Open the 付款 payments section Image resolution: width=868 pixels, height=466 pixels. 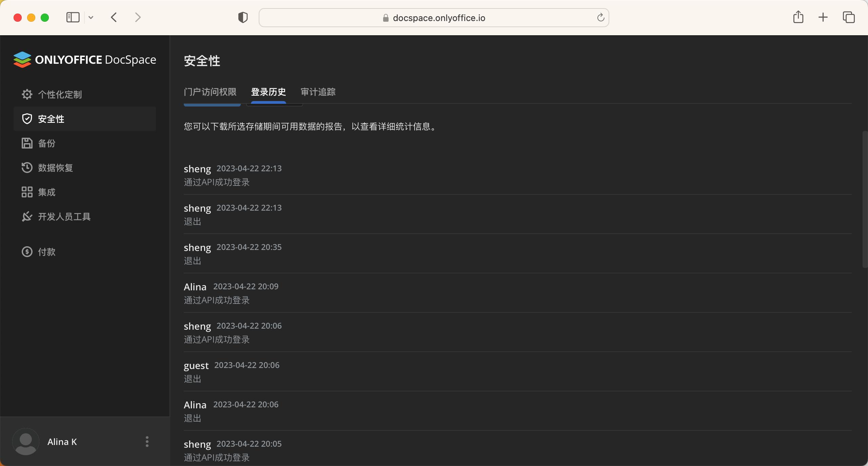tap(46, 252)
